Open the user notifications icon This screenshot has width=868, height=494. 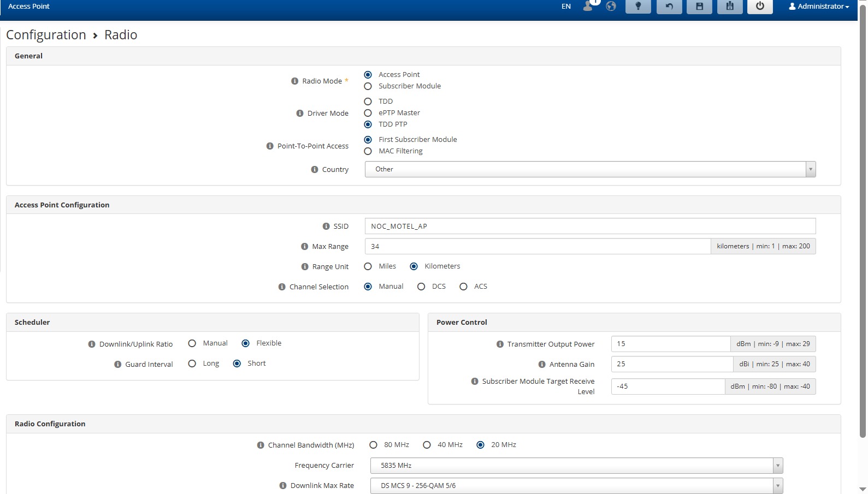588,7
